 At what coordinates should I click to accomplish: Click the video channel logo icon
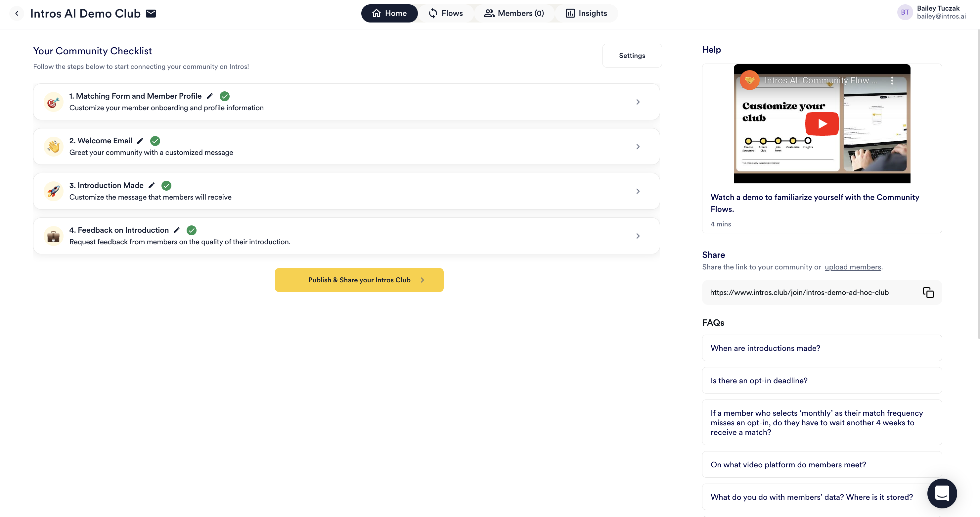[749, 80]
